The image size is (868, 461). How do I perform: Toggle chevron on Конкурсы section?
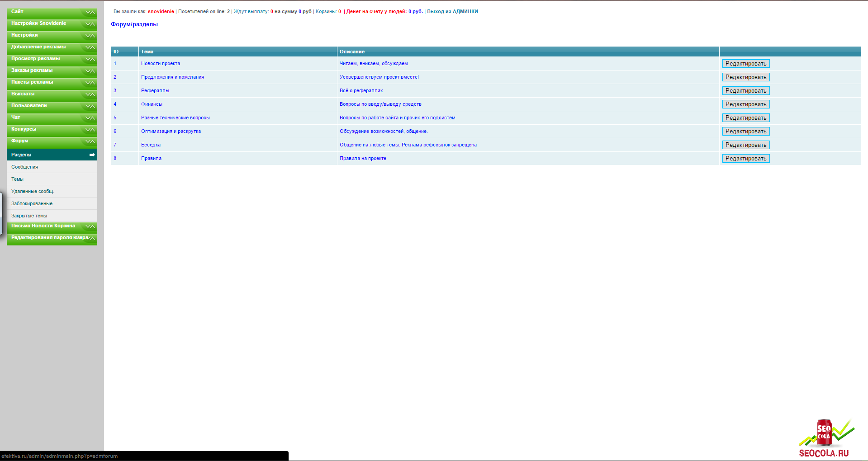click(90, 130)
